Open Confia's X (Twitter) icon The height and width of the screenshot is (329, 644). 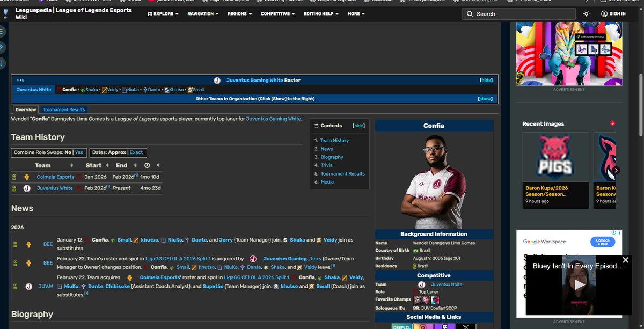(x=466, y=326)
